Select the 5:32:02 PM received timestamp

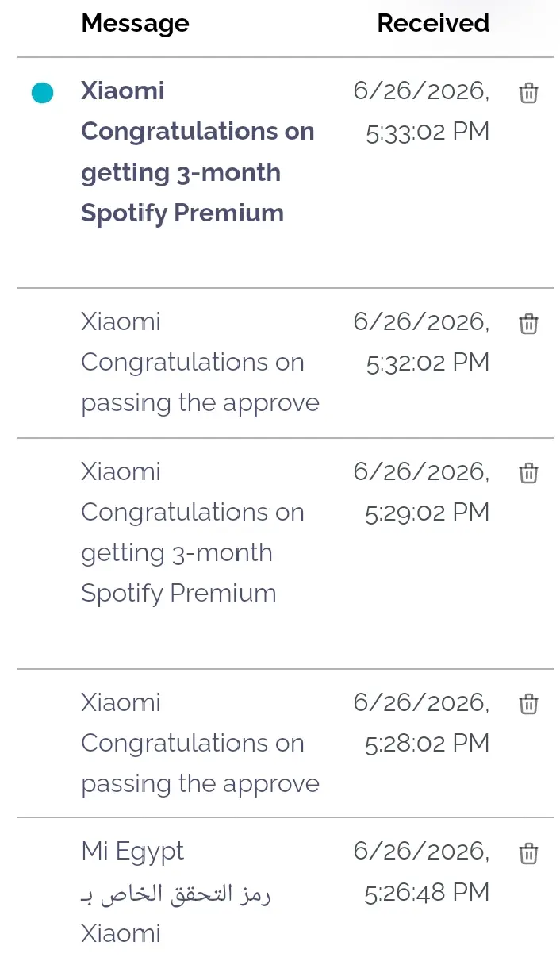tap(421, 342)
